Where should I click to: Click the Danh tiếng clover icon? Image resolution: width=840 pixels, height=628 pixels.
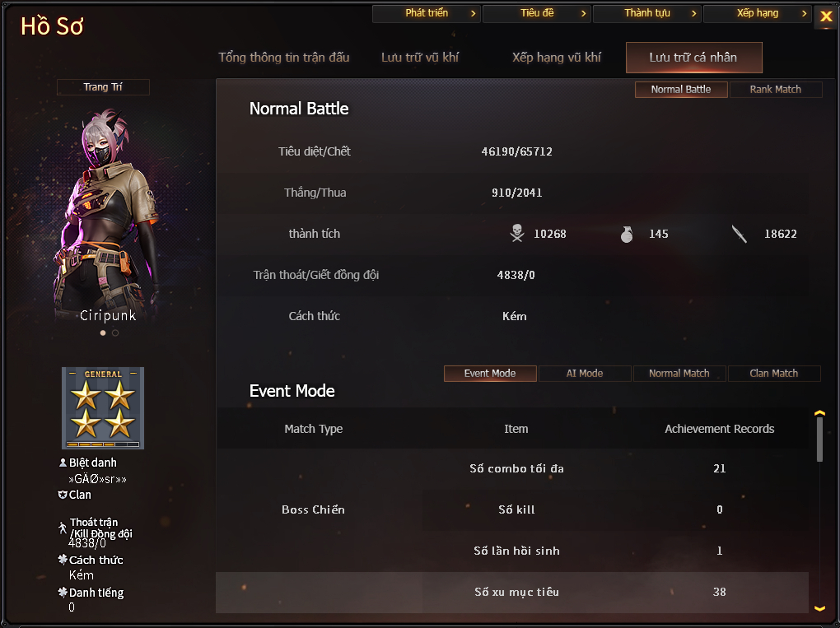tap(63, 592)
